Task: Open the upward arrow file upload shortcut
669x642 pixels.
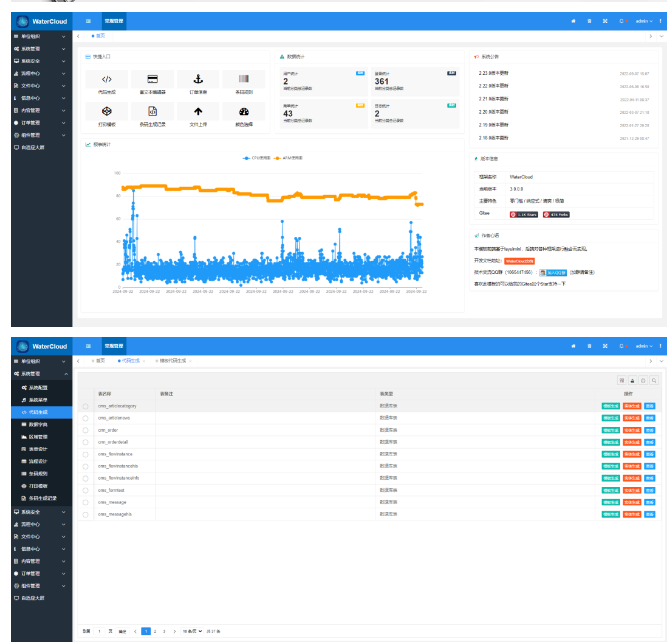Action: (x=198, y=111)
